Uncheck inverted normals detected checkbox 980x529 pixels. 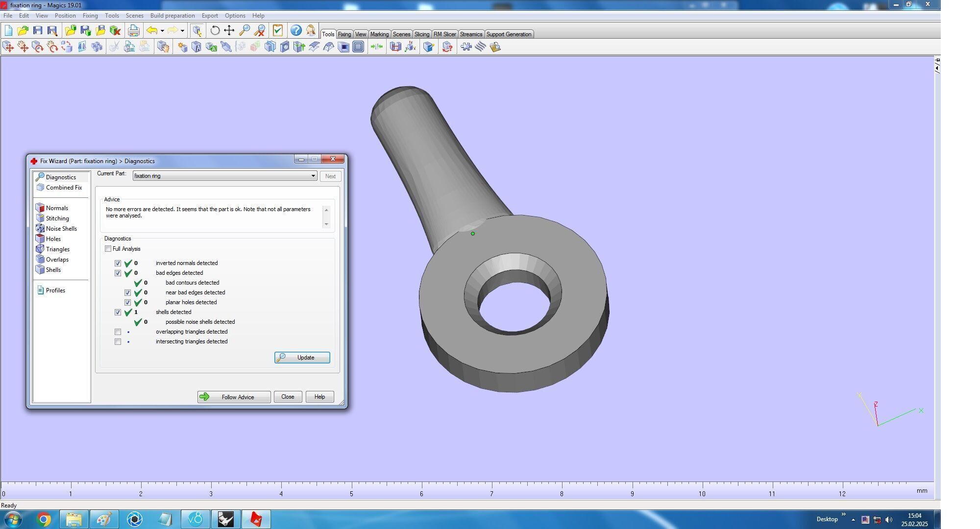(118, 264)
